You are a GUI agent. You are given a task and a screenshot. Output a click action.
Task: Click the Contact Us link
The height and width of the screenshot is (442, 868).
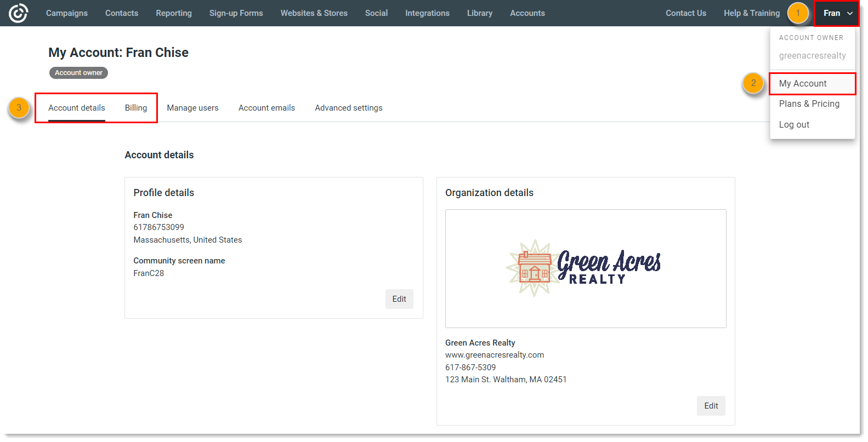686,13
